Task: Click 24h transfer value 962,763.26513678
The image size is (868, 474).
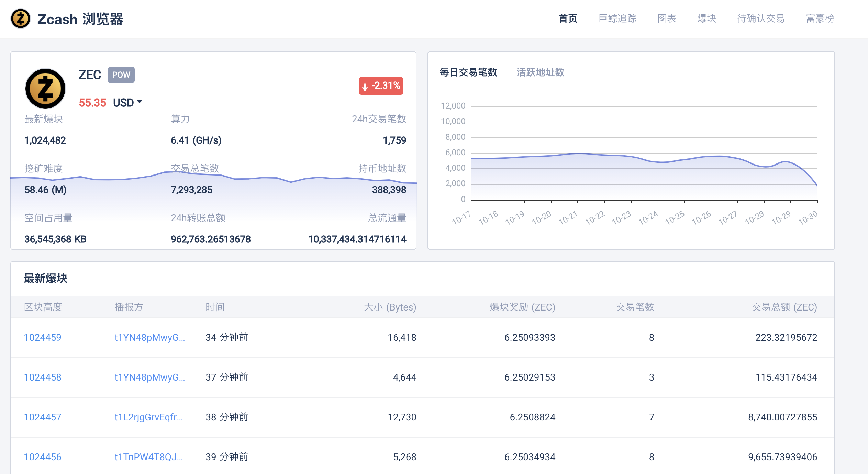Action: point(211,239)
